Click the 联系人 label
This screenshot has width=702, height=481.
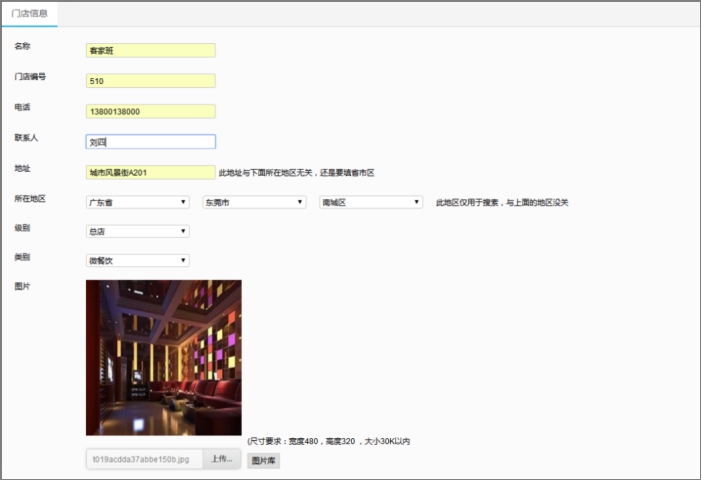[x=26, y=137]
